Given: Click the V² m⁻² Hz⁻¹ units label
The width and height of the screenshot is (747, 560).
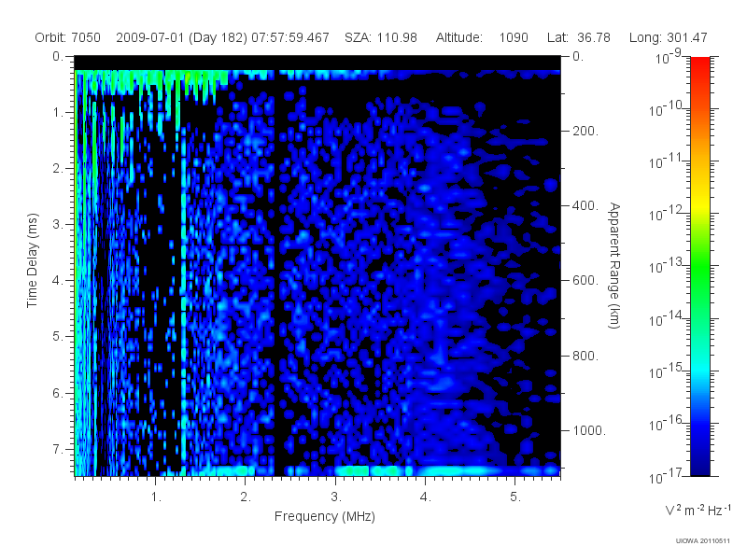Looking at the screenshot, I should click(698, 510).
